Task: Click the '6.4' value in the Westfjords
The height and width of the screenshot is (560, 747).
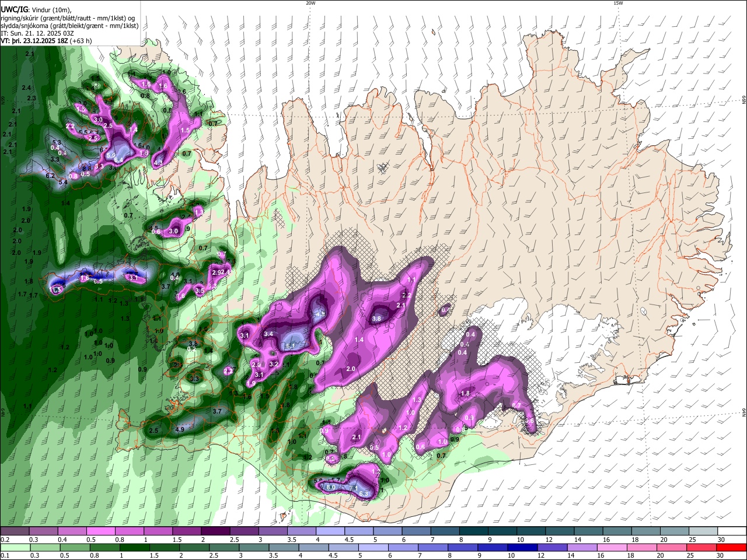Action: [118, 160]
